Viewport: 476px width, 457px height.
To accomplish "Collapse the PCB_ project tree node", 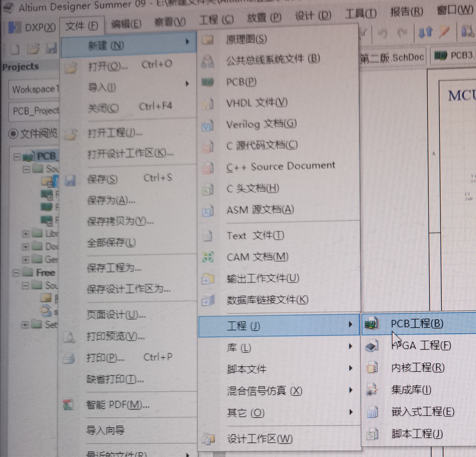I will [17, 157].
